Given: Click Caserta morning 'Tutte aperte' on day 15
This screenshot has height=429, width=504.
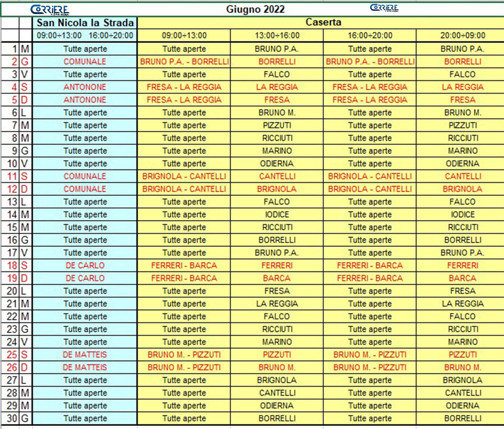Looking at the screenshot, I should coord(184,227).
